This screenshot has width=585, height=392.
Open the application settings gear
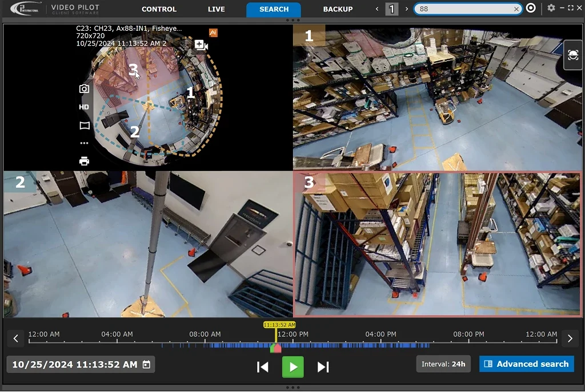(x=550, y=8)
